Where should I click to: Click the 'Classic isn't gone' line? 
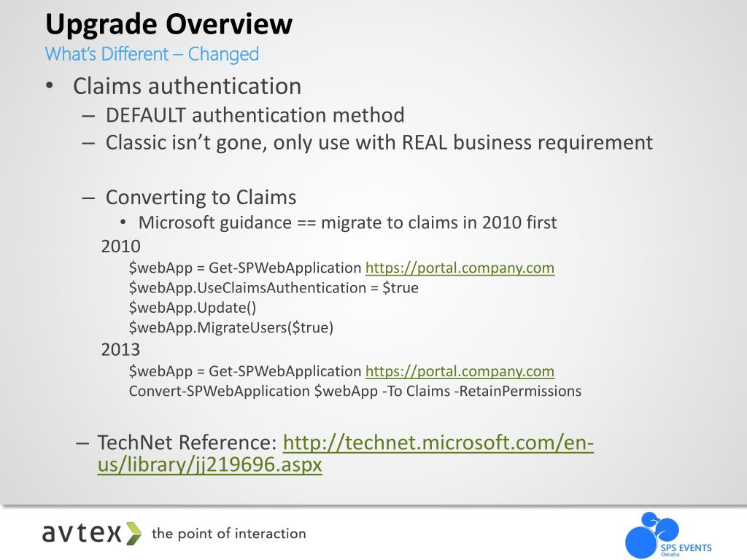click(x=379, y=143)
